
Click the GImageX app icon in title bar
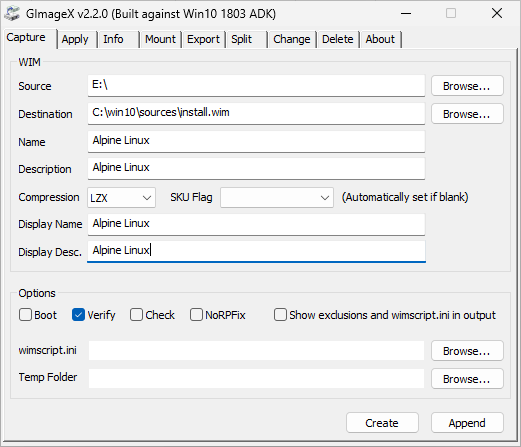point(13,14)
